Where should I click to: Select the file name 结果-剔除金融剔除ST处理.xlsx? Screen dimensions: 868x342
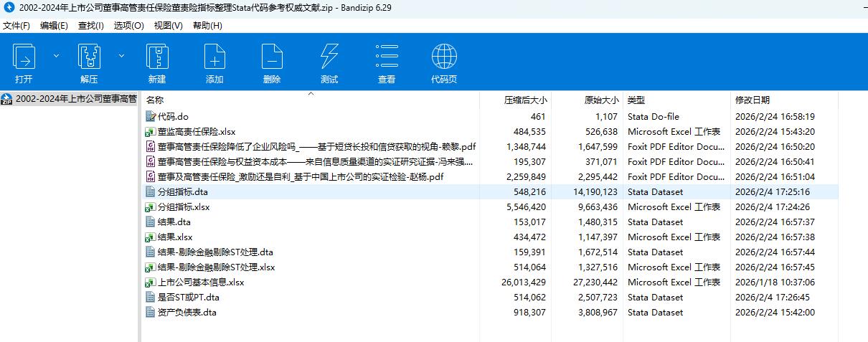(217, 267)
